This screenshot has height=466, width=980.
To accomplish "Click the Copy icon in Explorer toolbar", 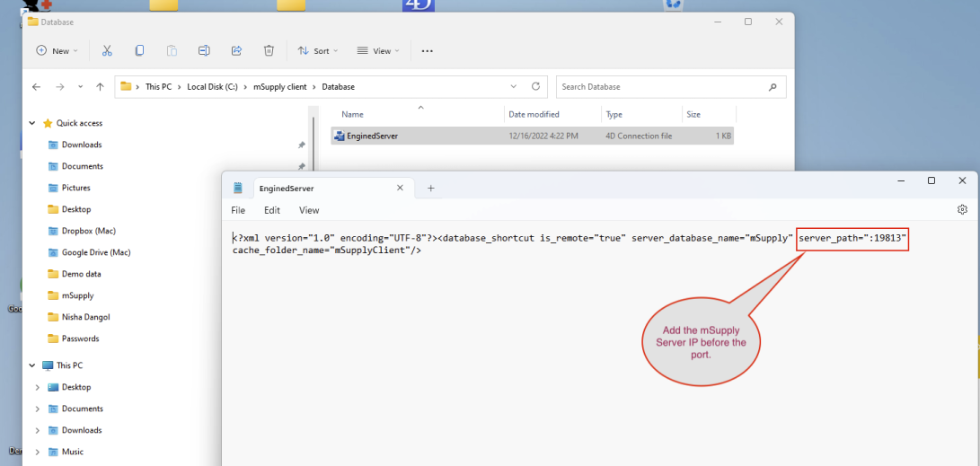I will [x=139, y=51].
